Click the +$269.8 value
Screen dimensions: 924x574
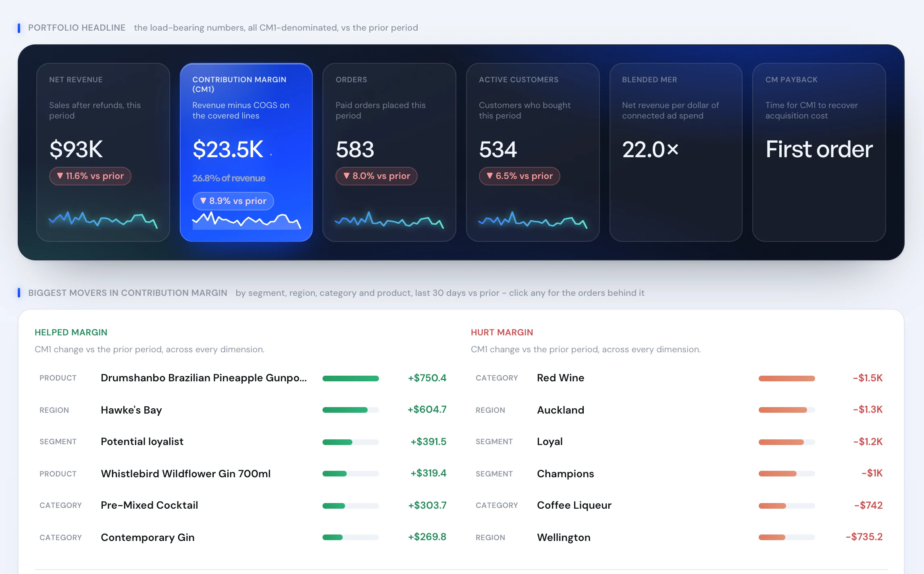tap(427, 537)
